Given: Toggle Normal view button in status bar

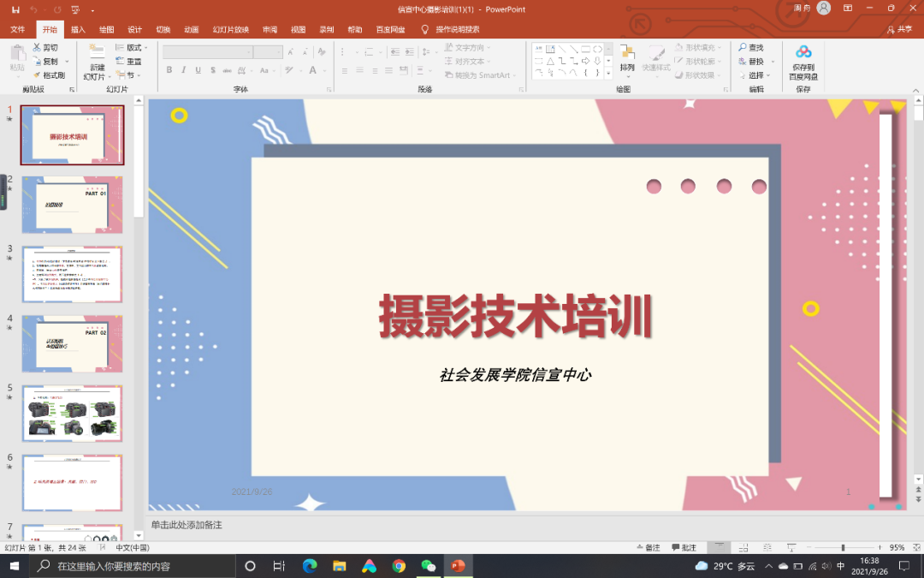Looking at the screenshot, I should click(x=719, y=547).
